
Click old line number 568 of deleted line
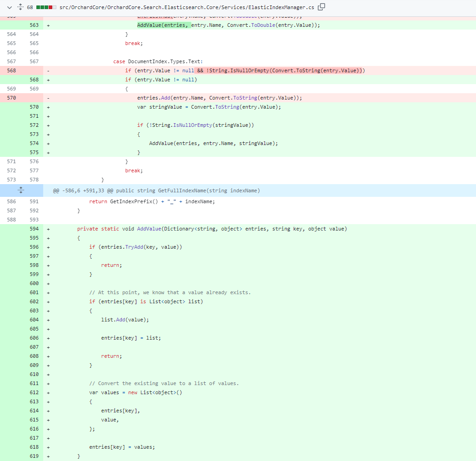[11, 70]
